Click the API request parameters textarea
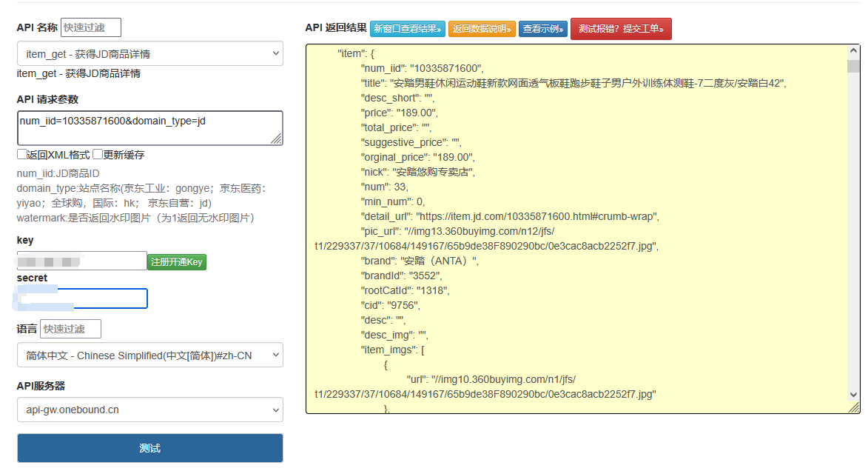Viewport: 868px width, 474px height. (x=150, y=128)
